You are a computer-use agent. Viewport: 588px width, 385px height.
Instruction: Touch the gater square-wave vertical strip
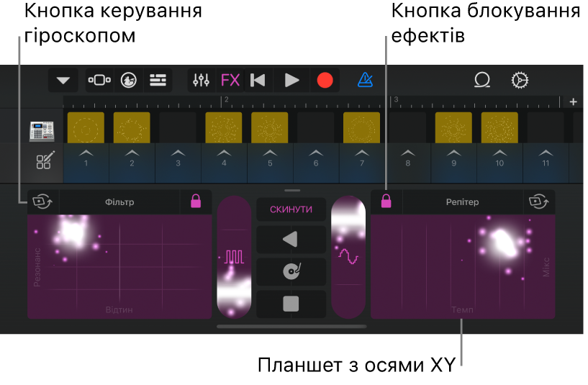tap(234, 257)
